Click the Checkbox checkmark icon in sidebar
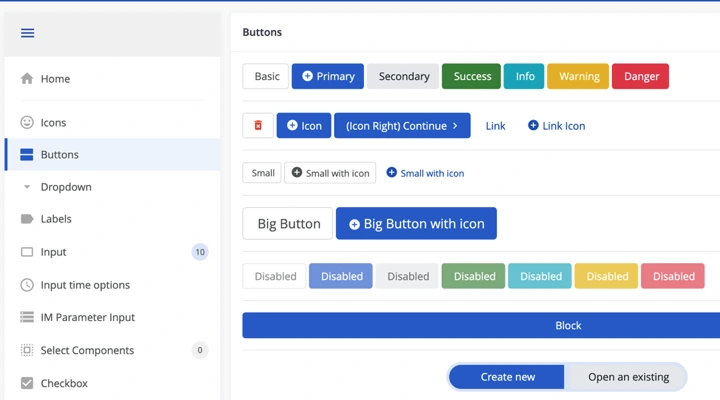 [27, 383]
